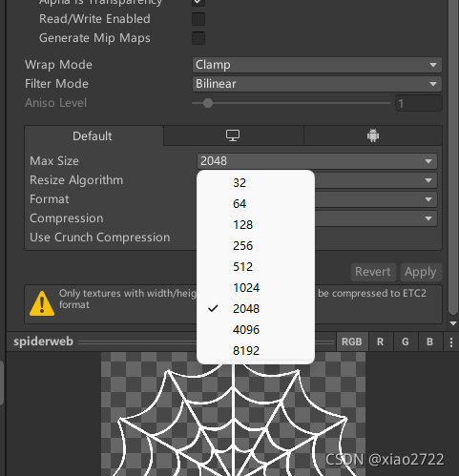Select the Android platform tab

click(373, 135)
